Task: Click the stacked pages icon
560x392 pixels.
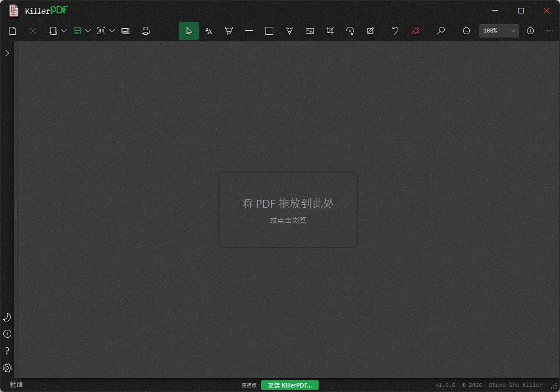Action: (125, 31)
